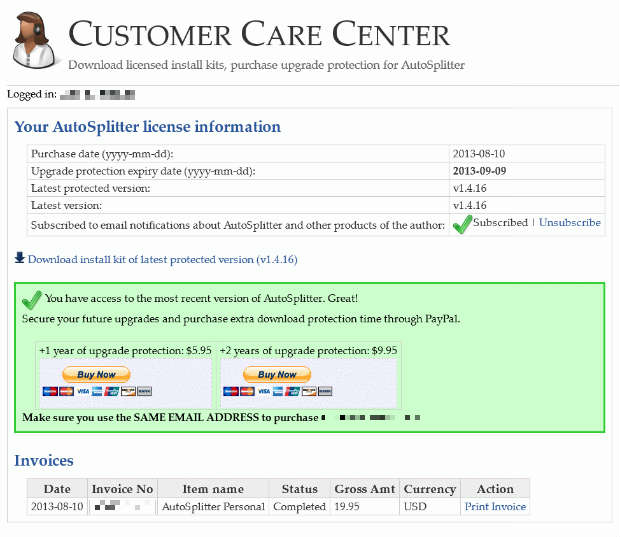Click the download arrow icon beside install kit link
The image size is (620, 537).
pyautogui.click(x=19, y=258)
